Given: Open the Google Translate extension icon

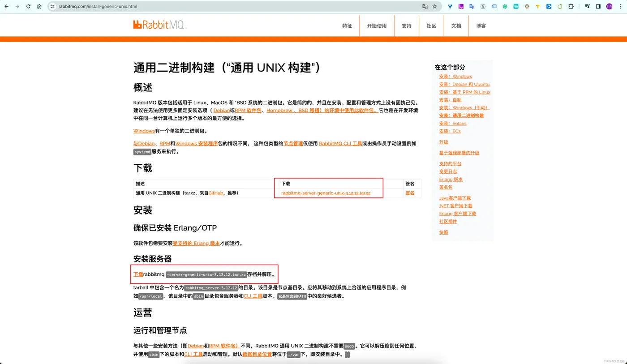Looking at the screenshot, I should 472,6.
